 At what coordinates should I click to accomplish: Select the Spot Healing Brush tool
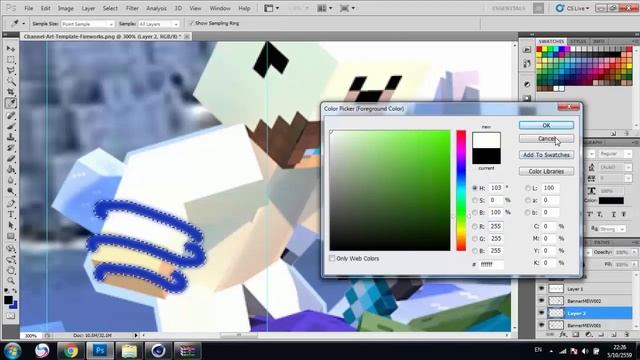pyautogui.click(x=11, y=116)
